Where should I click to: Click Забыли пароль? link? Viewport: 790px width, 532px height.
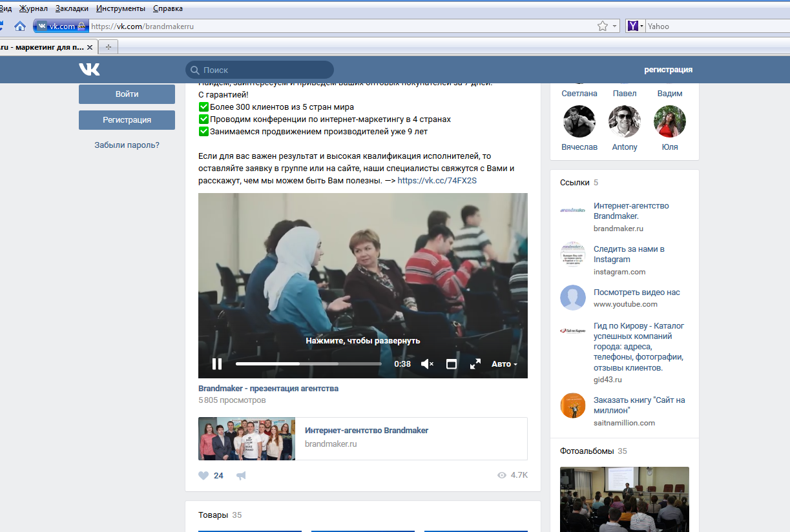[127, 145]
